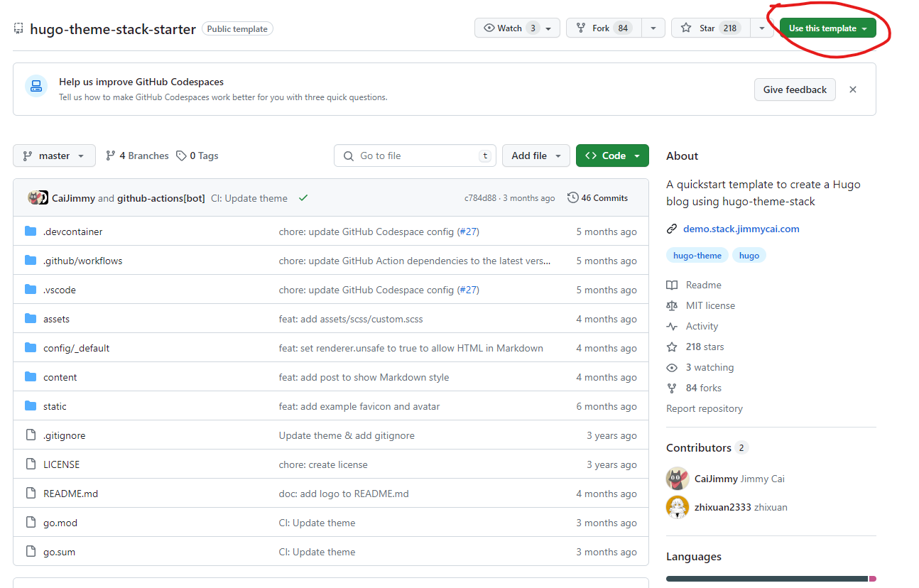Open the Star lists dropdown arrow
The height and width of the screenshot is (588, 919).
click(x=762, y=28)
